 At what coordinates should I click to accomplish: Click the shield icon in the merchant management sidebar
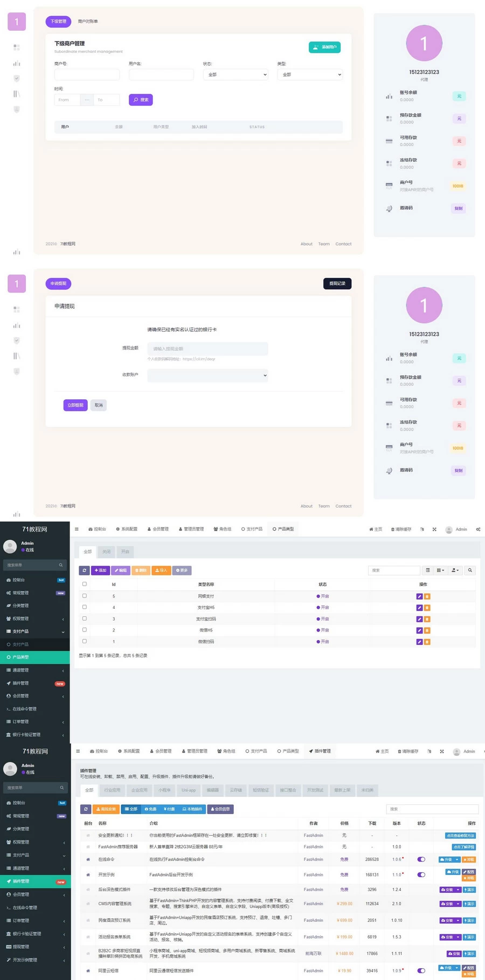coord(17,79)
